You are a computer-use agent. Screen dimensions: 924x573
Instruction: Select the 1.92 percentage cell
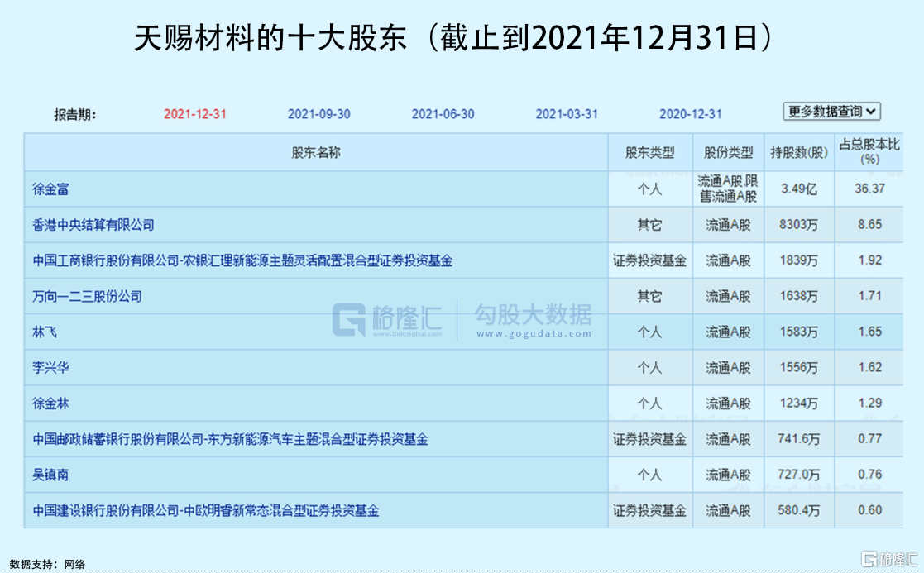click(869, 261)
